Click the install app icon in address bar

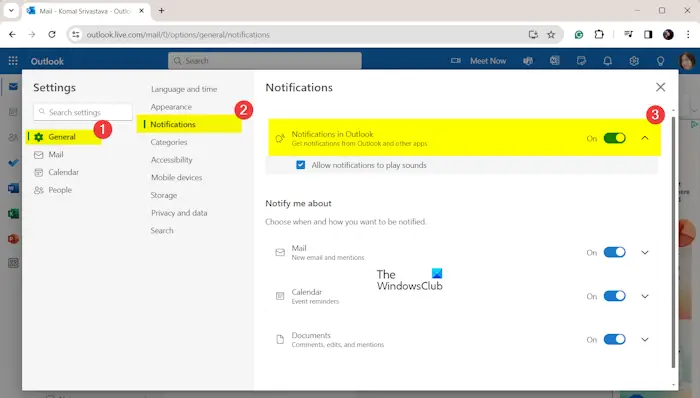tap(533, 34)
